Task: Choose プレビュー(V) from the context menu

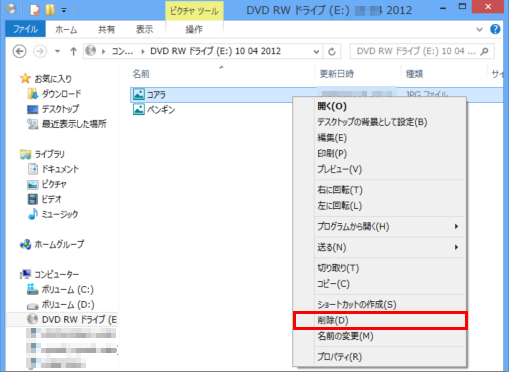Action: point(379,169)
